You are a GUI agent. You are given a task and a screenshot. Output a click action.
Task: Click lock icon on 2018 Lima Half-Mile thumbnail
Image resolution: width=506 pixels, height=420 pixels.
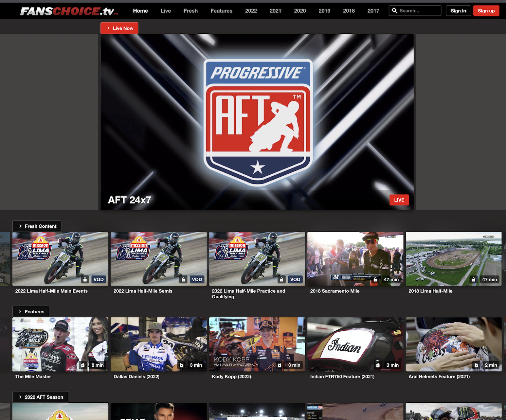[x=474, y=279]
